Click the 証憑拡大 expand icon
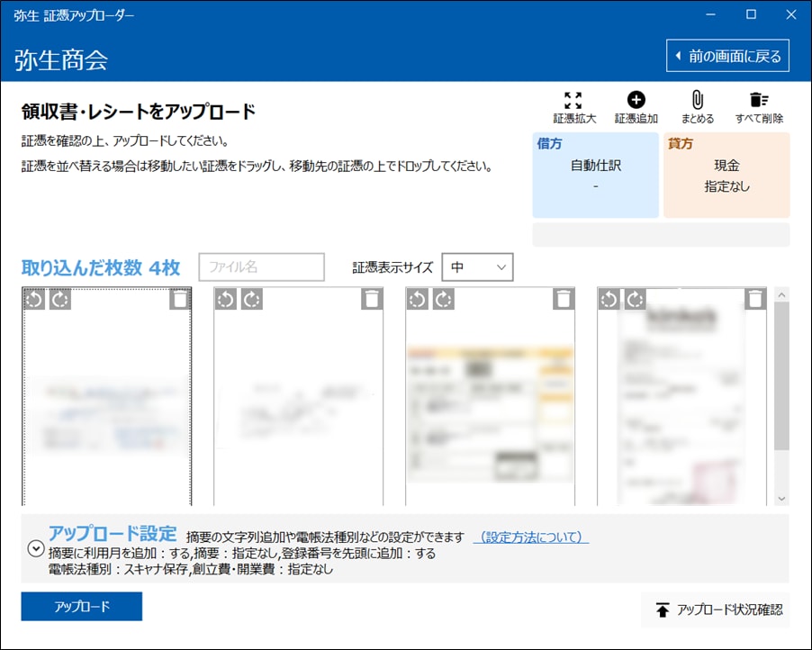 (573, 102)
